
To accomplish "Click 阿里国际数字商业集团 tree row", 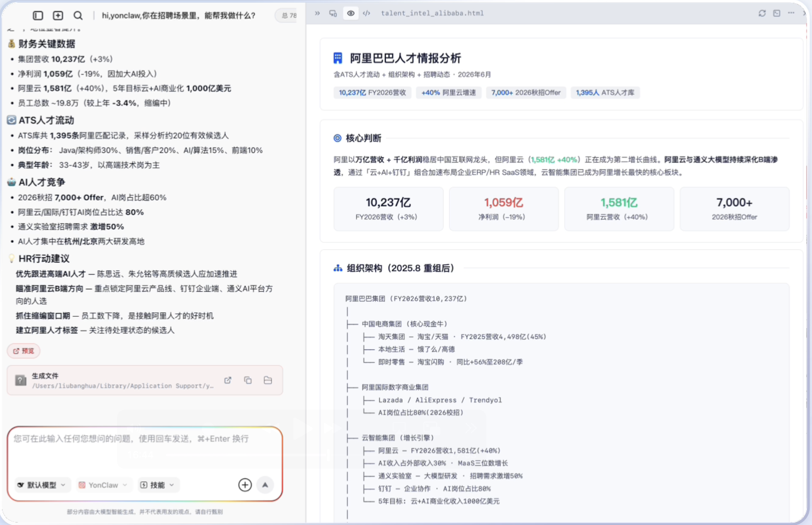I will (x=395, y=387).
